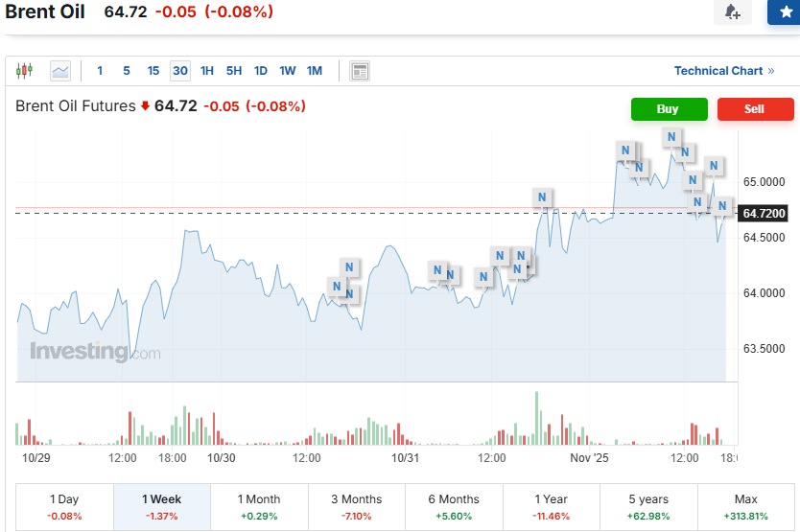The height and width of the screenshot is (532, 800).
Task: Open the news marker above the 64.72 spike
Action: pos(542,197)
